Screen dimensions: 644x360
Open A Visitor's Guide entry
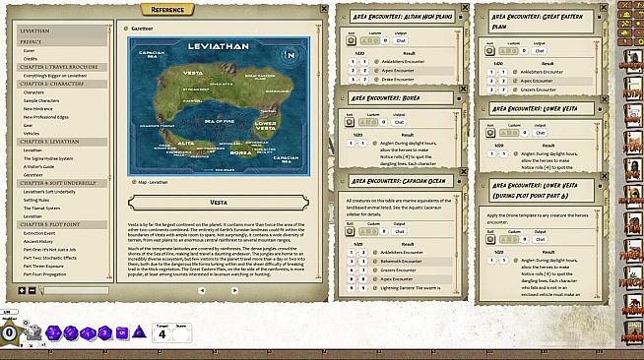[x=38, y=166]
